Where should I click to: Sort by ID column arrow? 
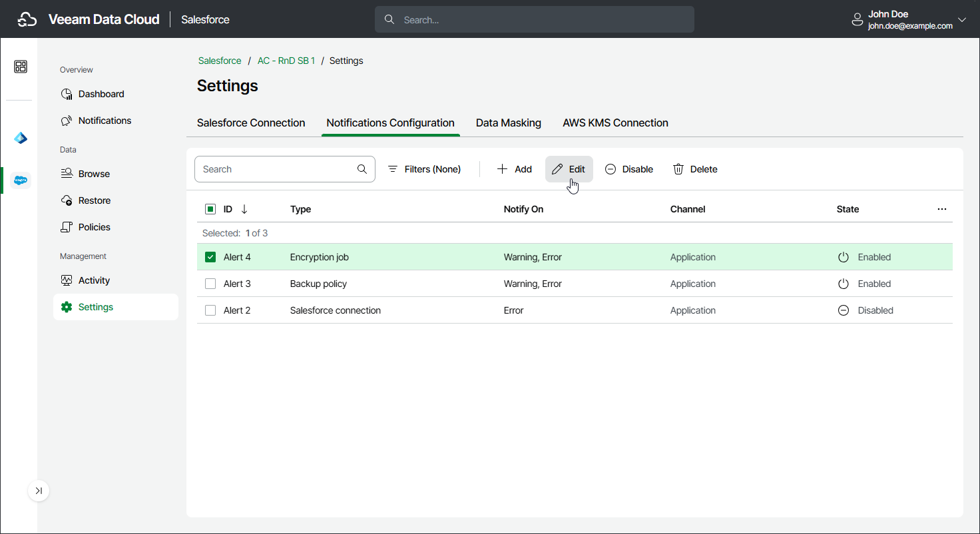coord(244,209)
